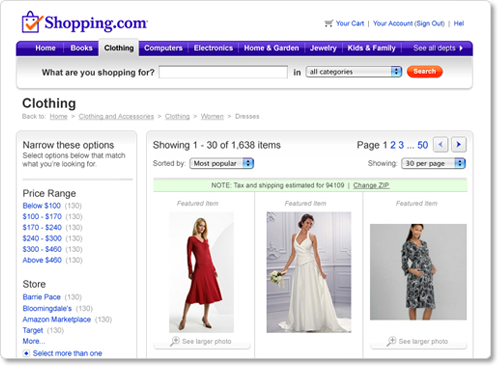Click See larger photo under red dress

pos(206,341)
